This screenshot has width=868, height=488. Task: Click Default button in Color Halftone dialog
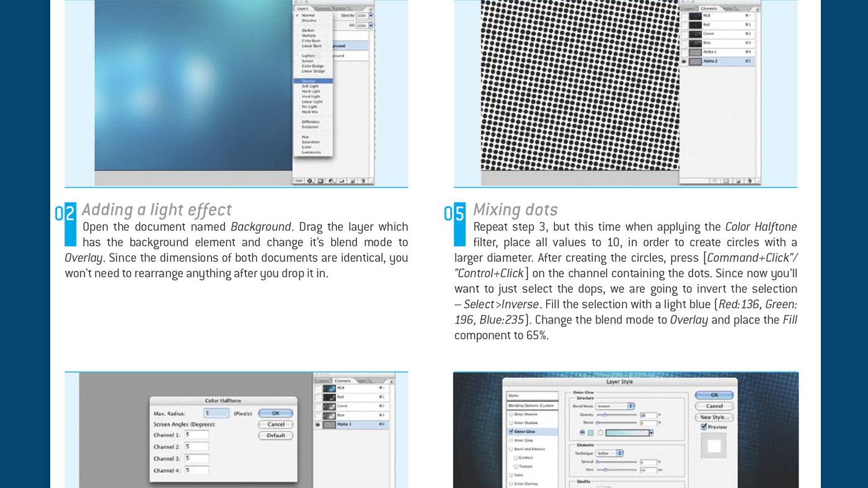click(x=276, y=435)
